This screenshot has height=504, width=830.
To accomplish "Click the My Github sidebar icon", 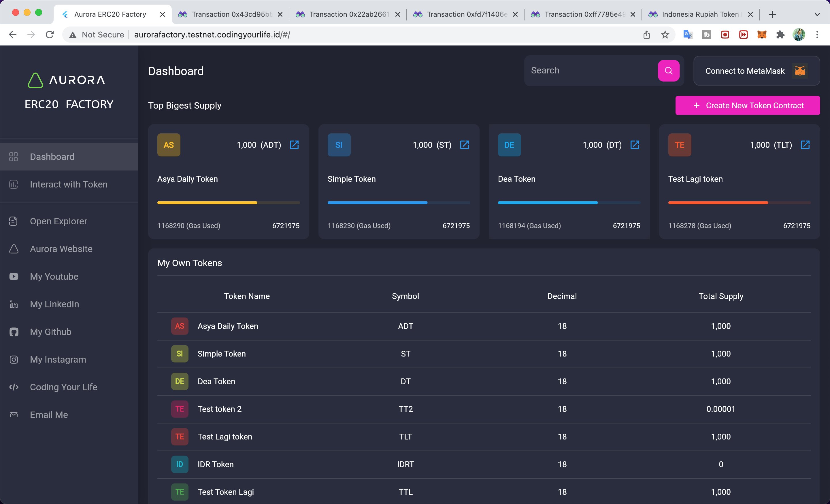I will [x=14, y=332].
